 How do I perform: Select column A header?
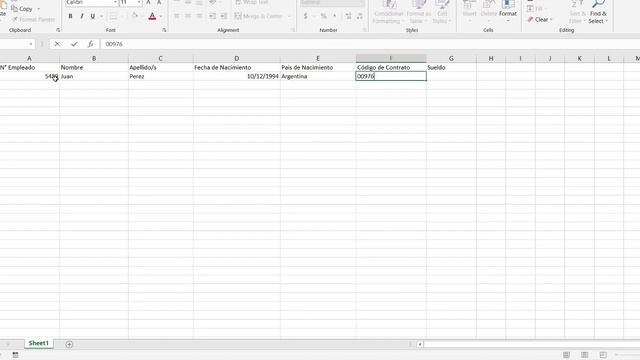coord(29,58)
